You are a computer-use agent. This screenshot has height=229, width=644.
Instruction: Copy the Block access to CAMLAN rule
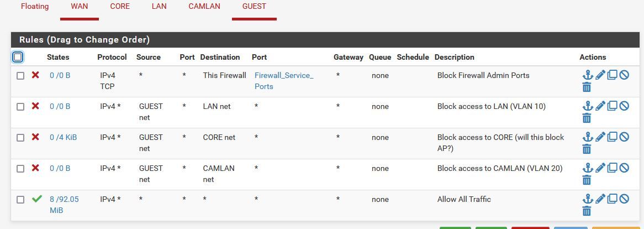click(x=612, y=168)
